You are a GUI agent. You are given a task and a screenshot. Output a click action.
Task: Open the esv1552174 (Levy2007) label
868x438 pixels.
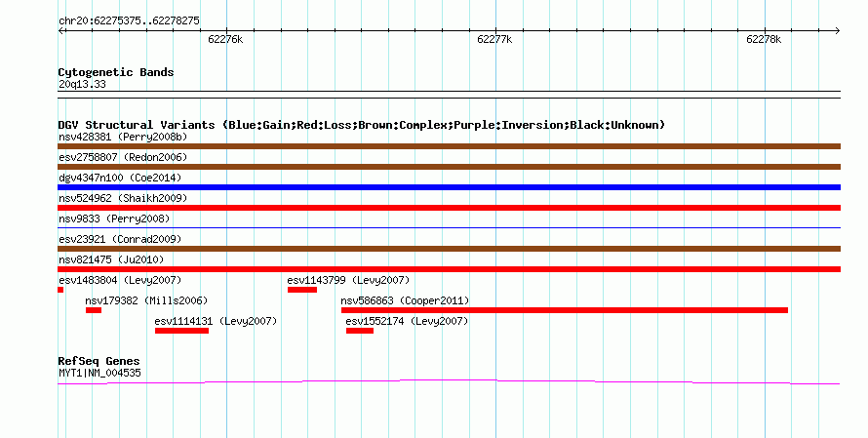(407, 321)
